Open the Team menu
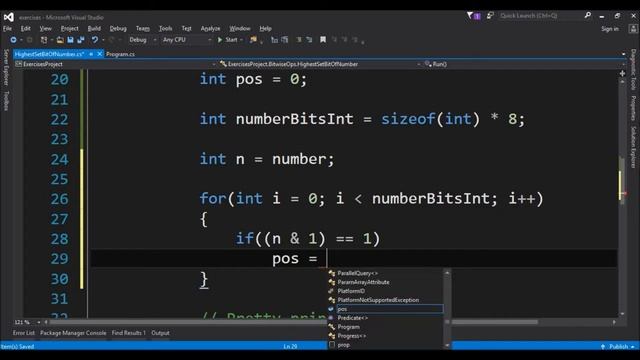 142,29
